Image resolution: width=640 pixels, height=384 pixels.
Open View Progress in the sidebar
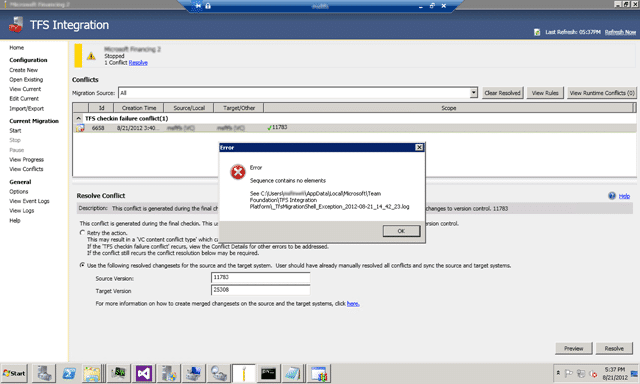(x=27, y=160)
